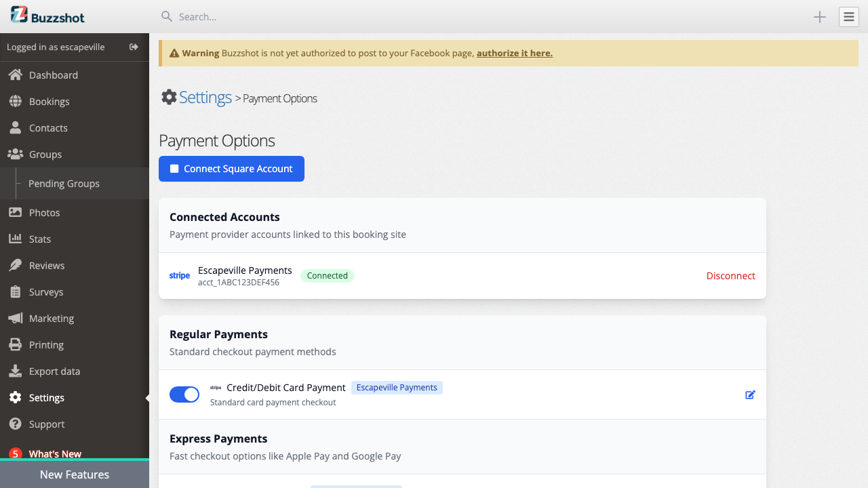This screenshot has height=488, width=868.
Task: Open the hamburger menu
Action: click(848, 17)
